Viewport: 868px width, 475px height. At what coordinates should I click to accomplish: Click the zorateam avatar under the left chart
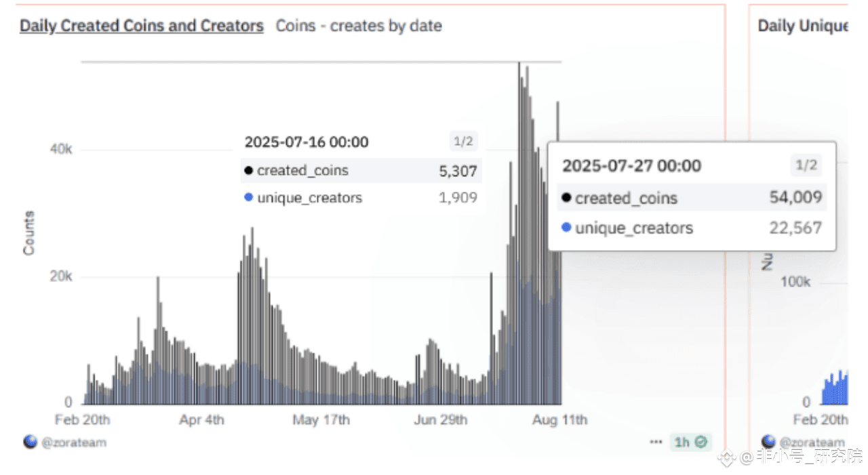[30, 442]
